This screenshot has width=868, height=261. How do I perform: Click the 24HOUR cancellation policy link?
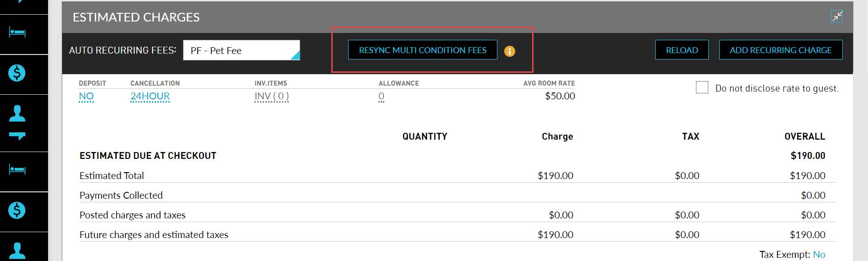coord(150,96)
